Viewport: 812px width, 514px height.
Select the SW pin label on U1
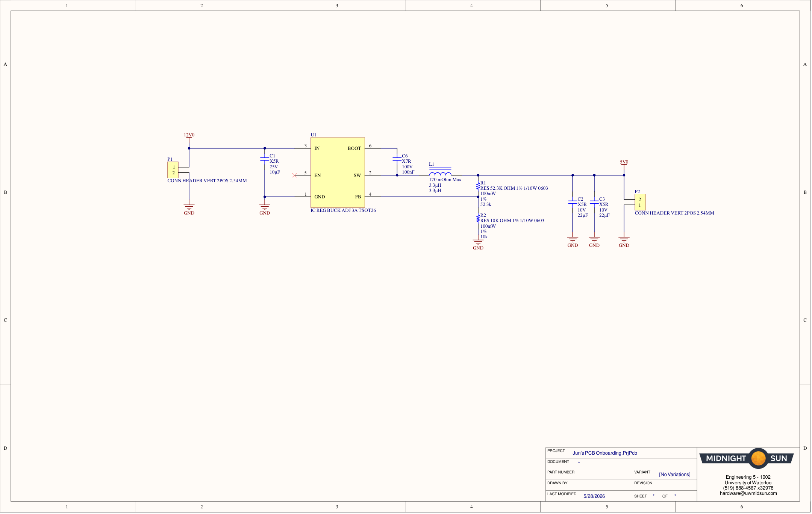pyautogui.click(x=357, y=175)
